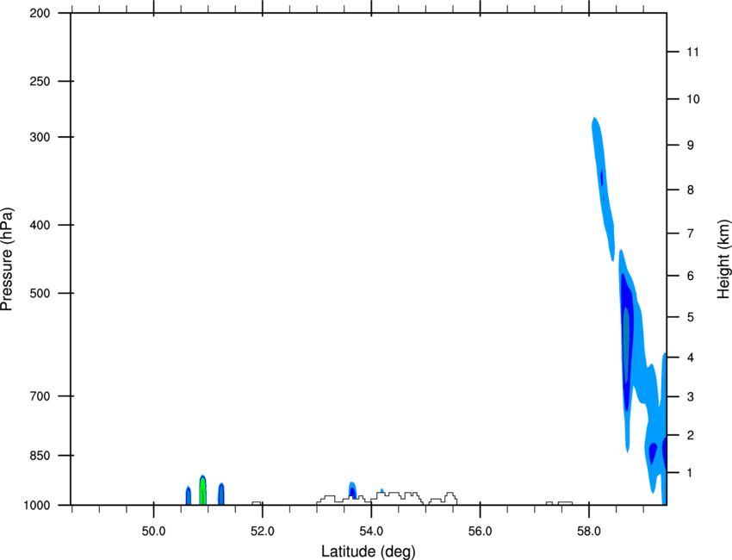Pick the "5" height tick label
The image size is (732, 560).
coord(690,318)
